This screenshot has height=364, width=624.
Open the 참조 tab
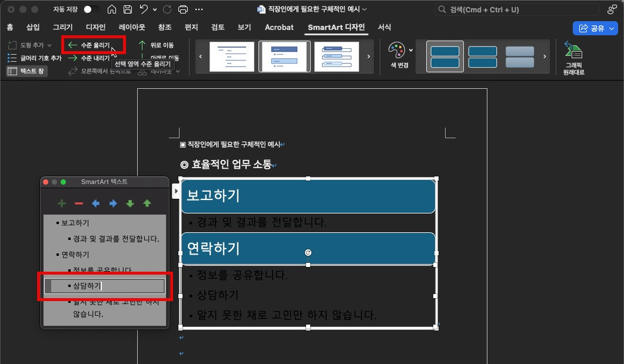coord(165,27)
